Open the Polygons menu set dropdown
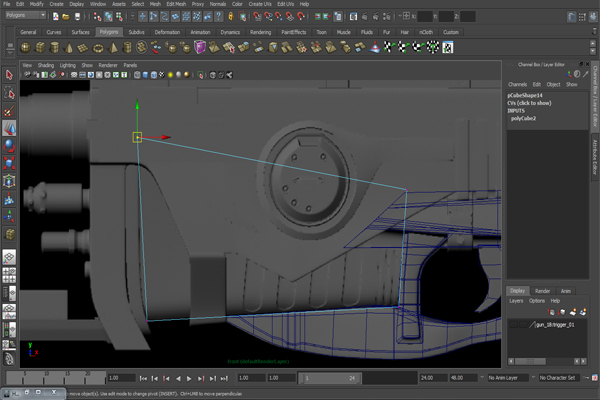Screen dimensions: 600x400 26,15
